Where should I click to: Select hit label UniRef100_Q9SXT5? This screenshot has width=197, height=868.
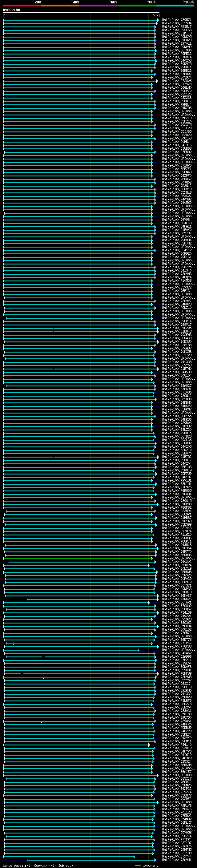click(176, 125)
